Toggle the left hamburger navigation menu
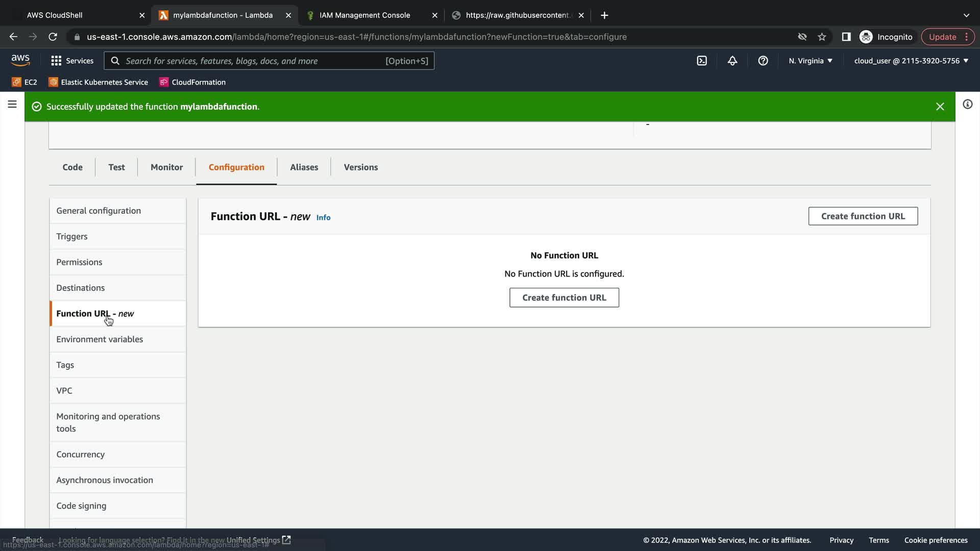 click(12, 105)
